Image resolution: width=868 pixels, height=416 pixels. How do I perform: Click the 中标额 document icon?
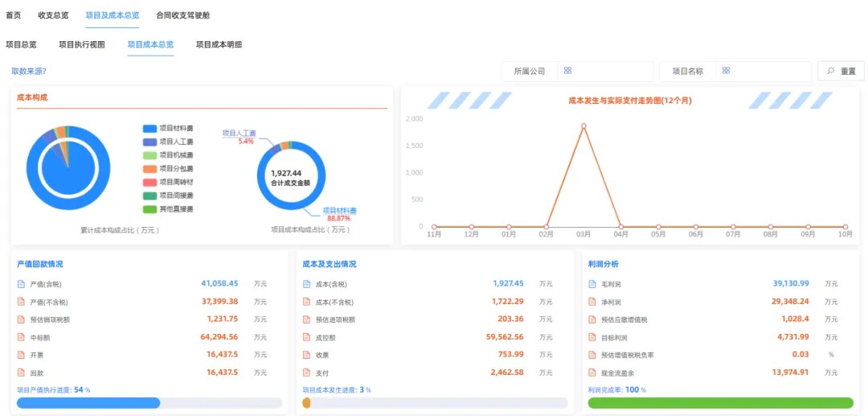21,337
